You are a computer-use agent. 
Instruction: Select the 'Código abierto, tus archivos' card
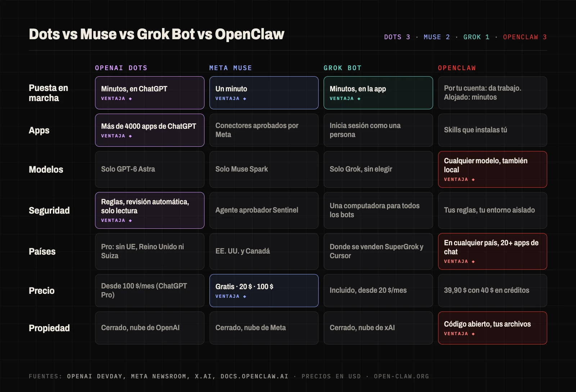click(x=492, y=328)
